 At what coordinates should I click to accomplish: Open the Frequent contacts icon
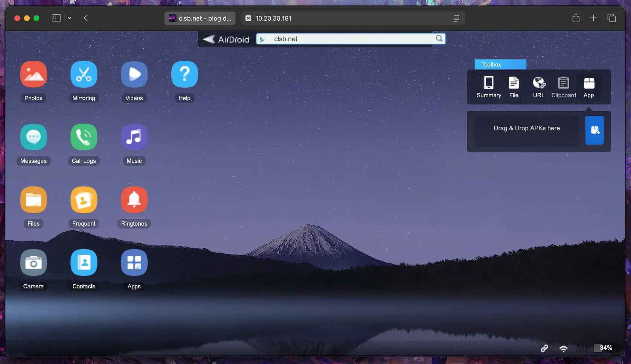point(84,200)
